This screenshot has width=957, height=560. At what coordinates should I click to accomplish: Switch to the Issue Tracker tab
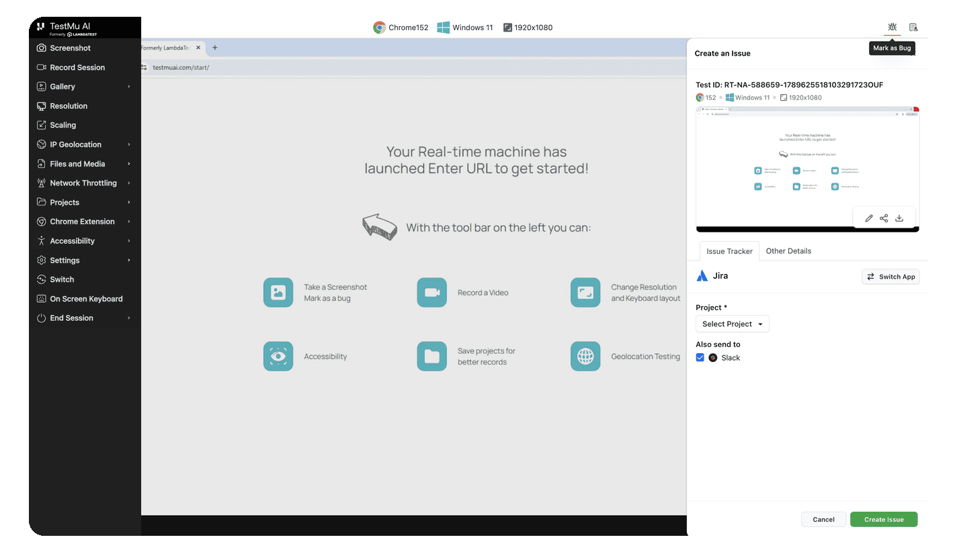pos(730,251)
